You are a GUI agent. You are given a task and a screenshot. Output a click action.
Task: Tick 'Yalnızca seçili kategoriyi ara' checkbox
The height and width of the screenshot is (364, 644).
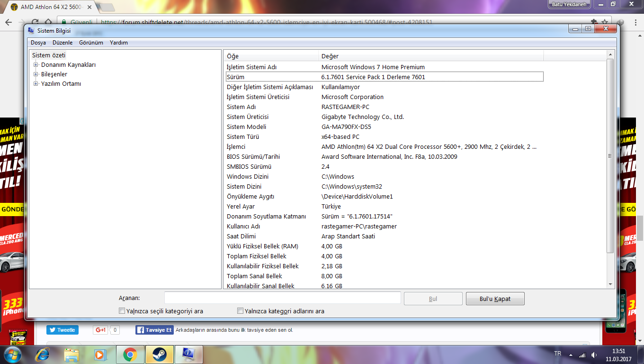[122, 311]
